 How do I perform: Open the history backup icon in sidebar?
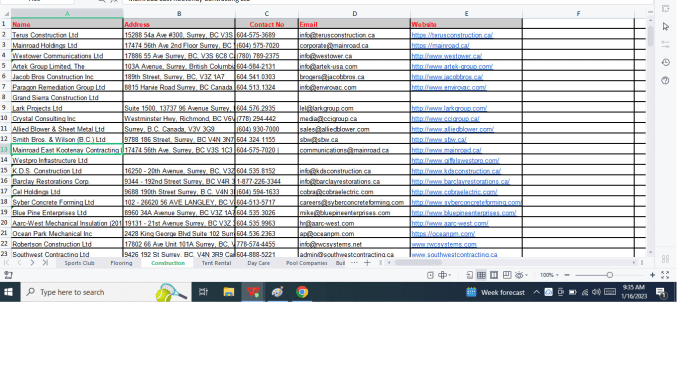point(666,62)
